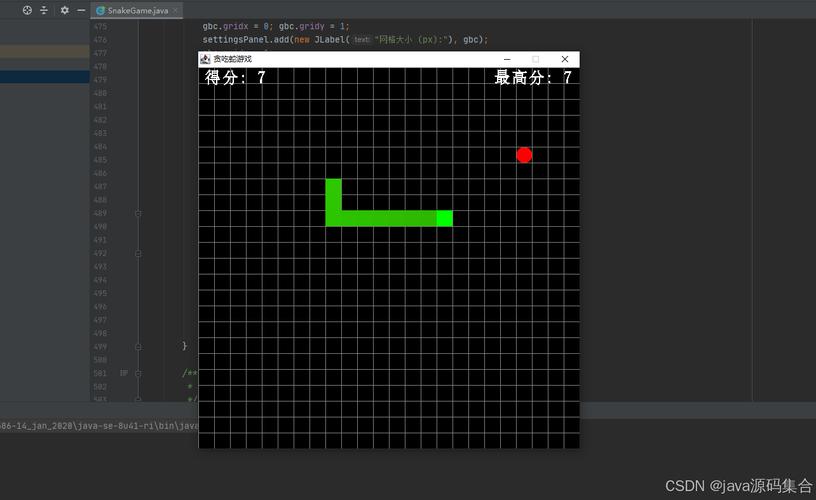Click the game window's Java title icon
816x500 pixels.
click(205, 59)
